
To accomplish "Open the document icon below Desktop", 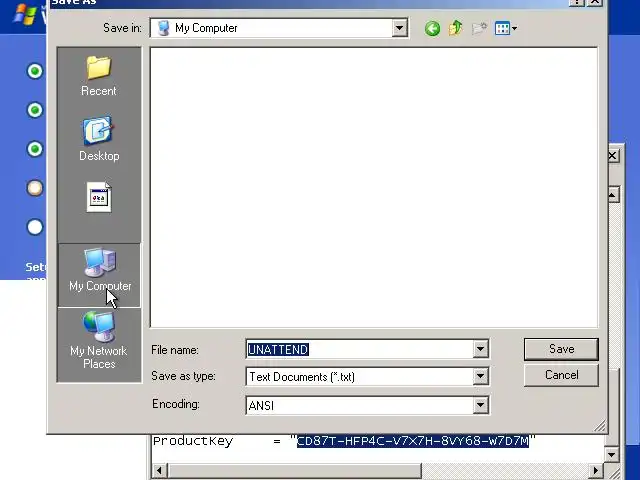I will pyautogui.click(x=99, y=198).
